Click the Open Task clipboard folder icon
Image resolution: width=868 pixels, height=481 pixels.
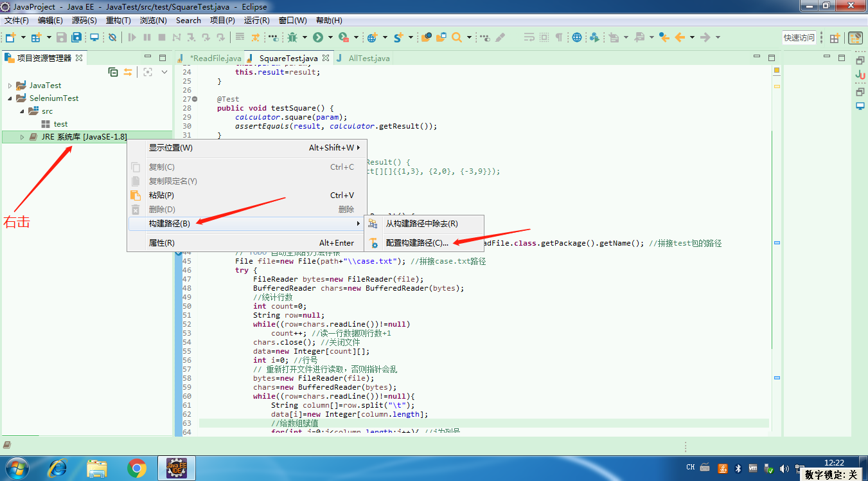tap(441, 37)
